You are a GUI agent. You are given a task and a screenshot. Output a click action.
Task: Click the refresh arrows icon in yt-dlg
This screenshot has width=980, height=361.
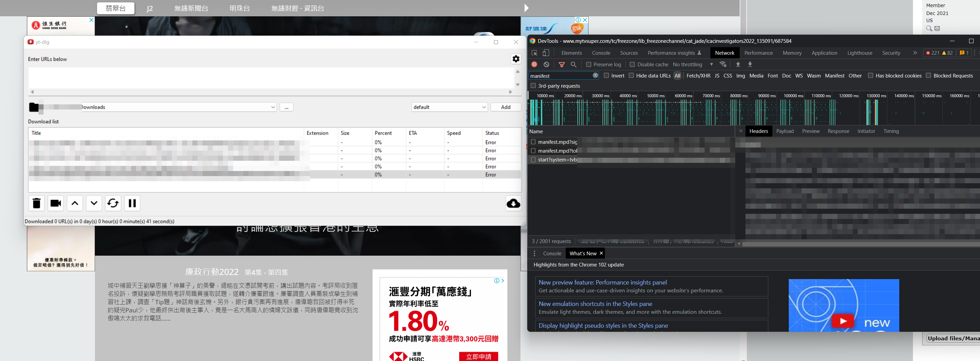click(x=113, y=203)
